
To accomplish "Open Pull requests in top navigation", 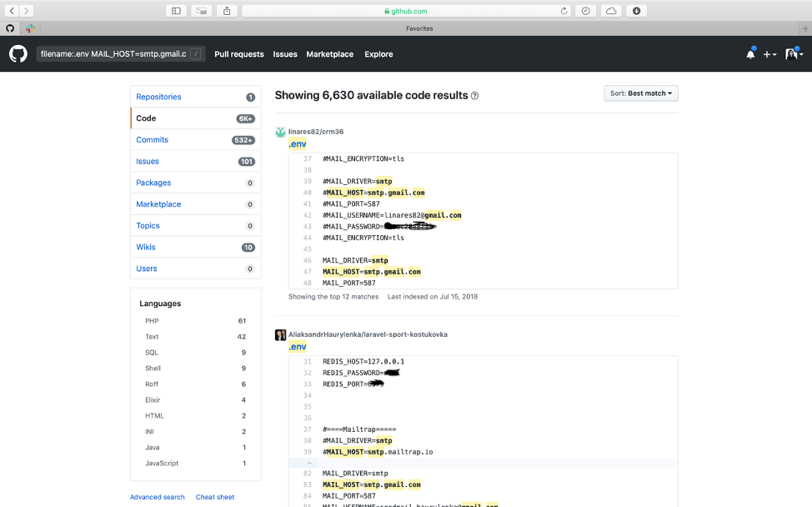I will click(x=238, y=54).
